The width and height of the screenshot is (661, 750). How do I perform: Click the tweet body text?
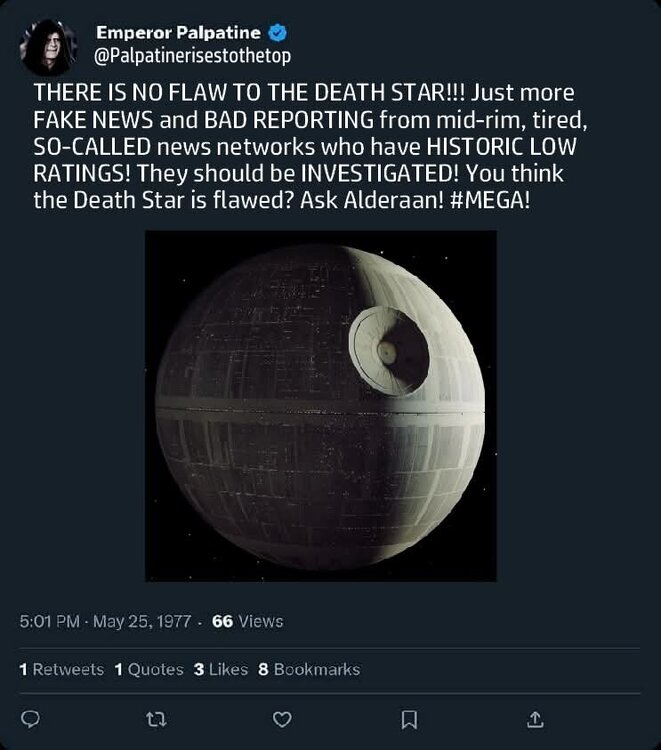[300, 145]
